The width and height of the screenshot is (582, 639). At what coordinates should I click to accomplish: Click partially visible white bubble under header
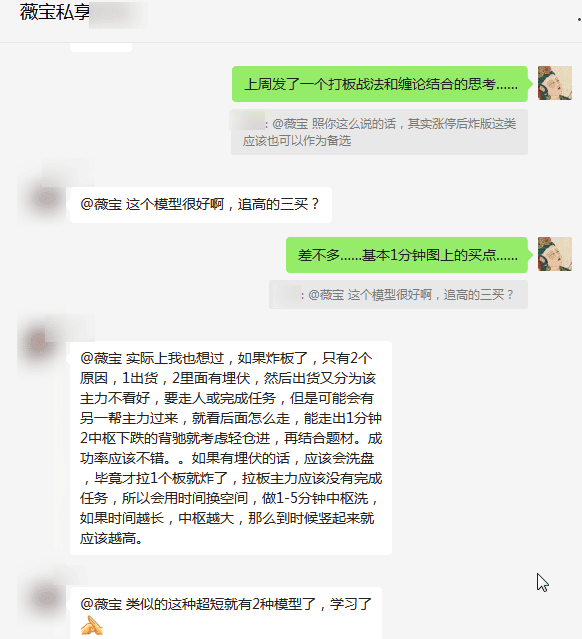coord(101,47)
